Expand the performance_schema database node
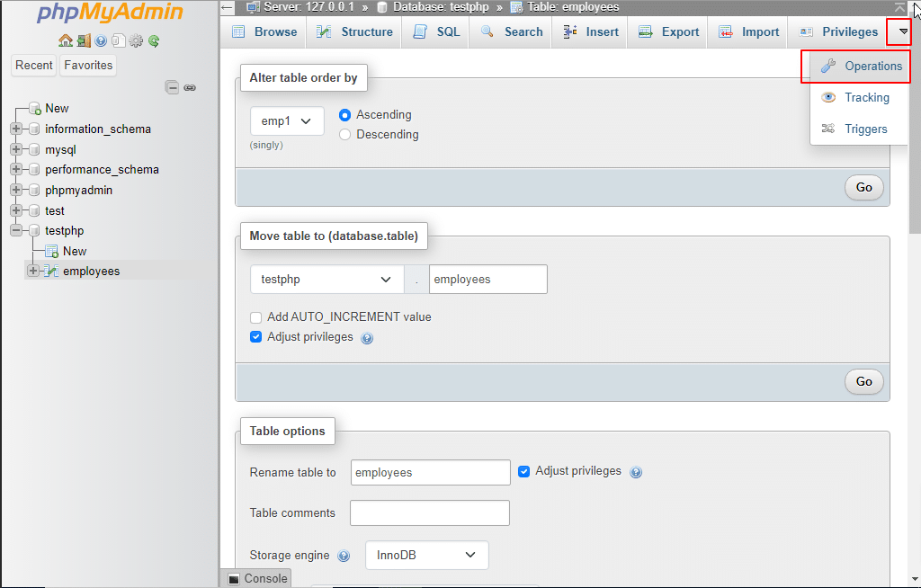The width and height of the screenshot is (921, 588). tap(16, 169)
